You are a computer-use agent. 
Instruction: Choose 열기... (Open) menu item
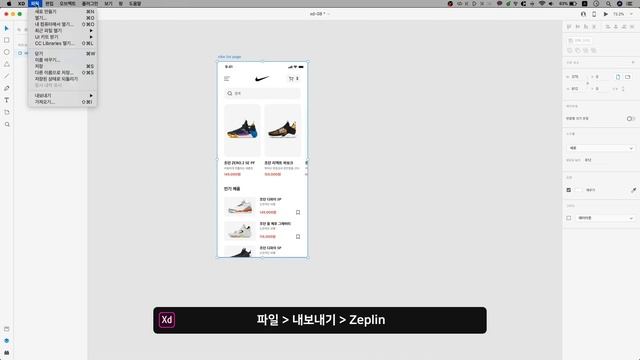point(62,18)
